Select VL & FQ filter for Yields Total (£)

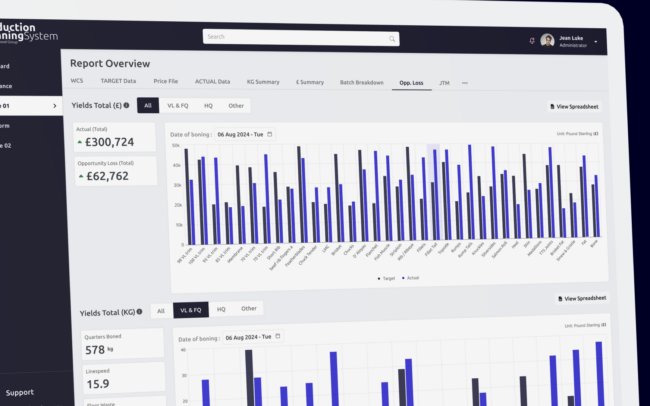tap(178, 106)
